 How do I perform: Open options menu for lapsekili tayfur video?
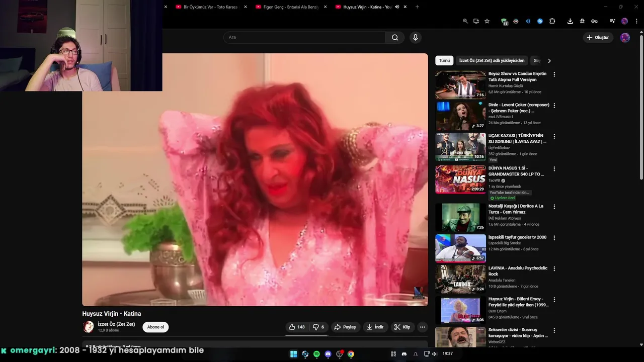pos(554,238)
